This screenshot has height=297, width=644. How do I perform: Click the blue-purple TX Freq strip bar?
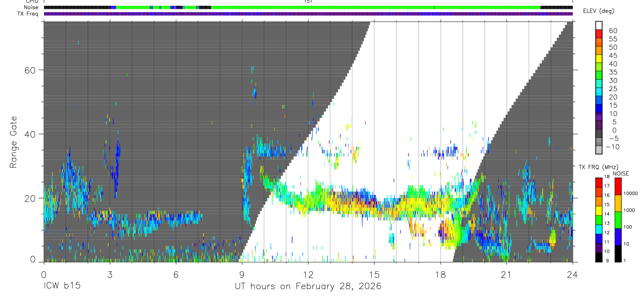click(x=308, y=14)
